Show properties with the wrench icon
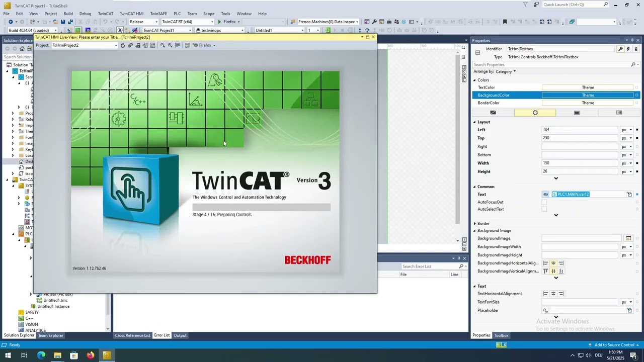 [x=620, y=49]
